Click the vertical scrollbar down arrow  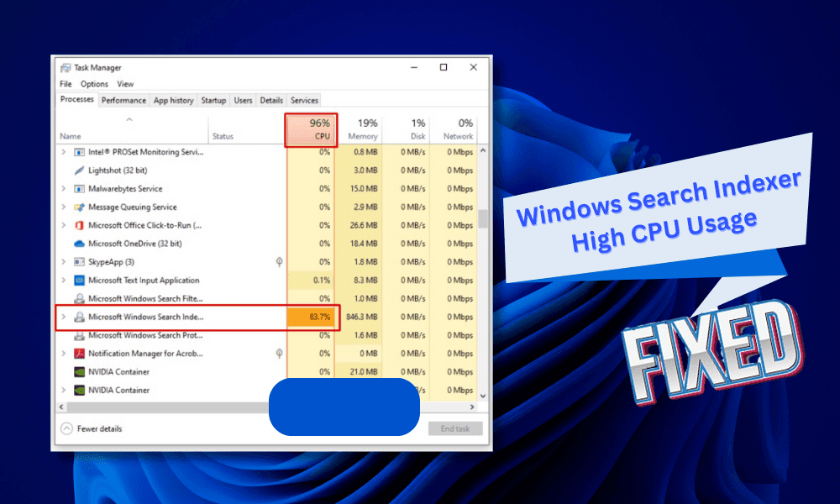coord(483,396)
